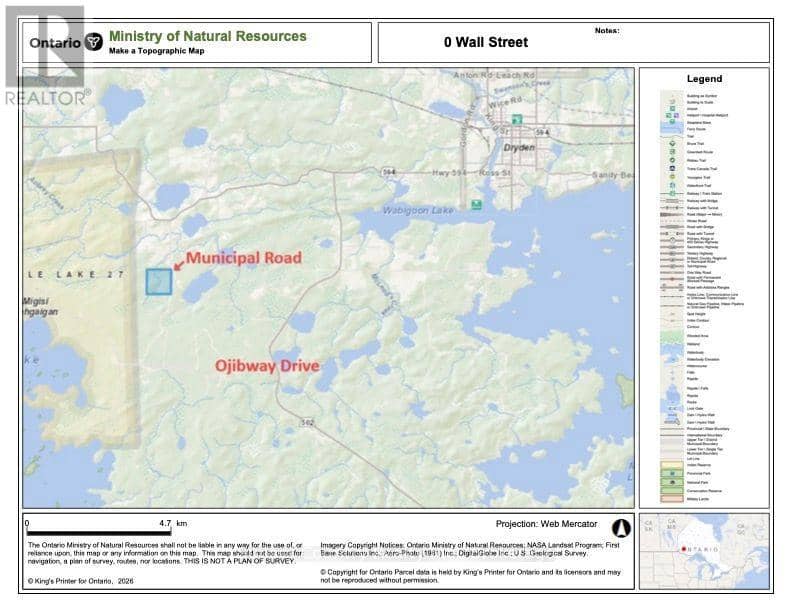The width and height of the screenshot is (792, 612).
Task: Click the Ontario trillium logo icon
Action: click(93, 42)
